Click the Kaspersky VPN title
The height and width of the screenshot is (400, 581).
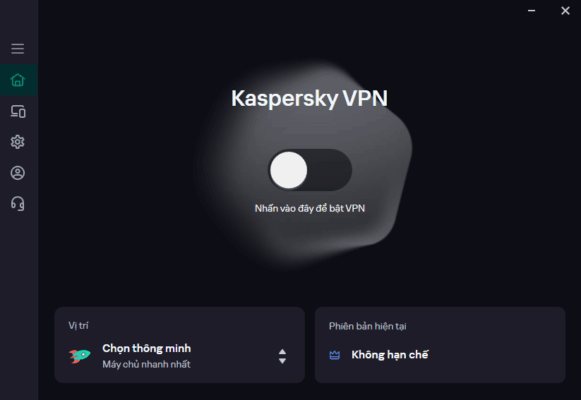tap(309, 99)
